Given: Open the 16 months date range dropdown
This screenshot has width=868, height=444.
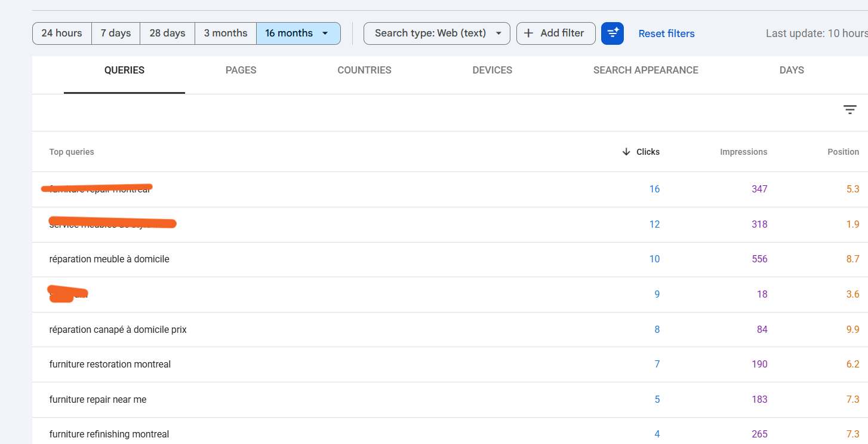Looking at the screenshot, I should (x=298, y=33).
